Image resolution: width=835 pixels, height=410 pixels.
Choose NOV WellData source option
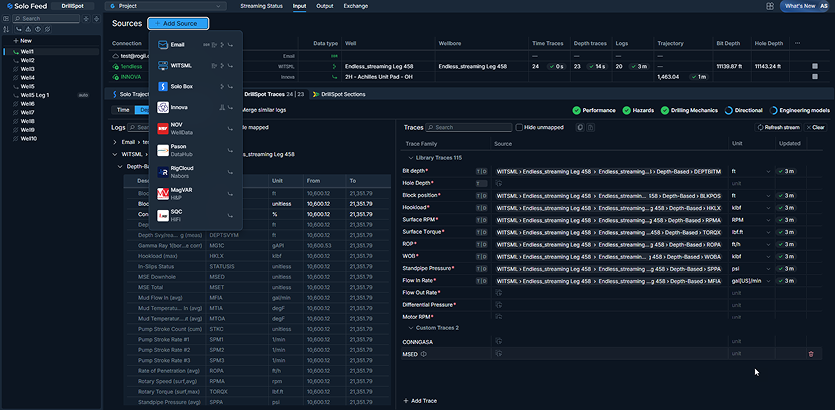pos(195,128)
